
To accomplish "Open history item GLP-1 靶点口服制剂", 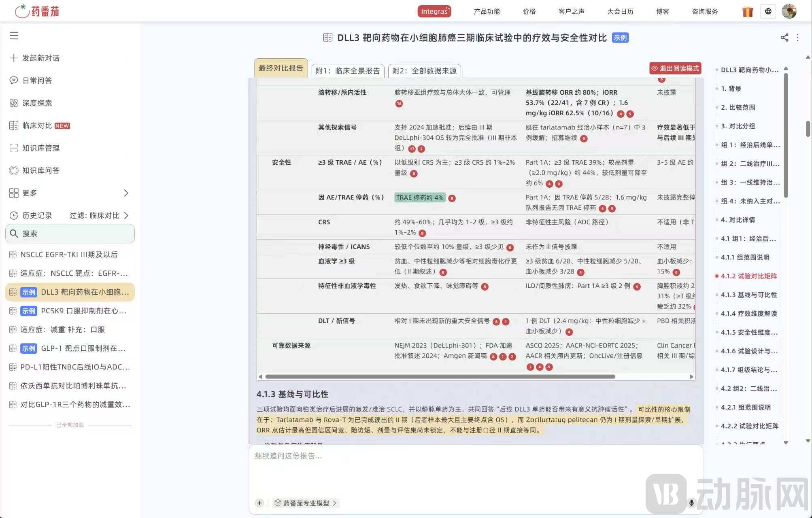I will click(x=70, y=348).
